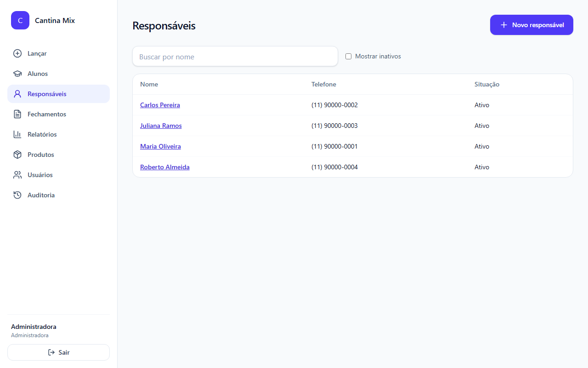Click the Cantina Mix logo icon
The height and width of the screenshot is (368, 588).
[20, 20]
